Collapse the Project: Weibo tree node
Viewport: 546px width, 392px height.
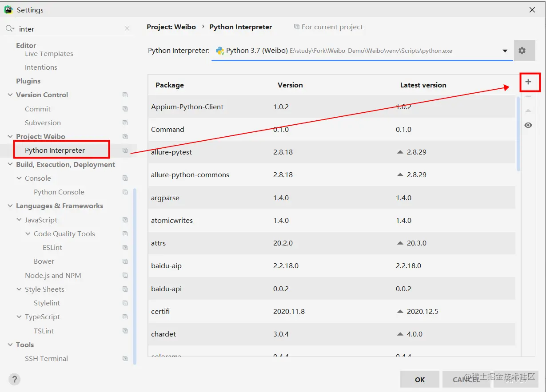tap(10, 136)
